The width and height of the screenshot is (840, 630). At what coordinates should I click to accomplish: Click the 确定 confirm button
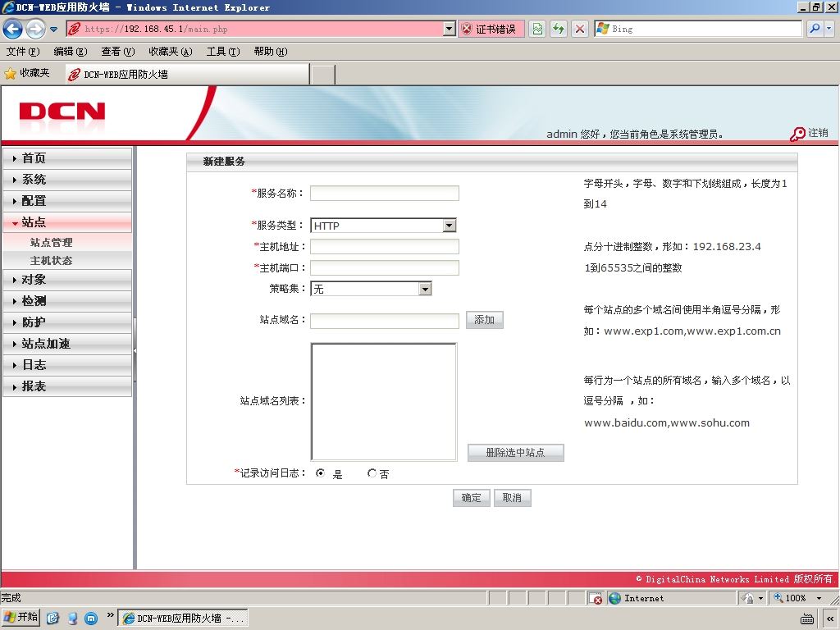[x=472, y=498]
